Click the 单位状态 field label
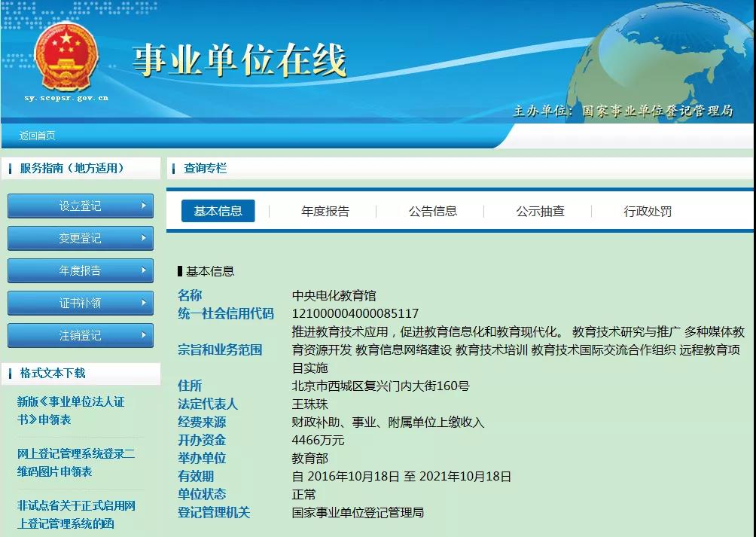The height and width of the screenshot is (537, 756). tap(202, 495)
